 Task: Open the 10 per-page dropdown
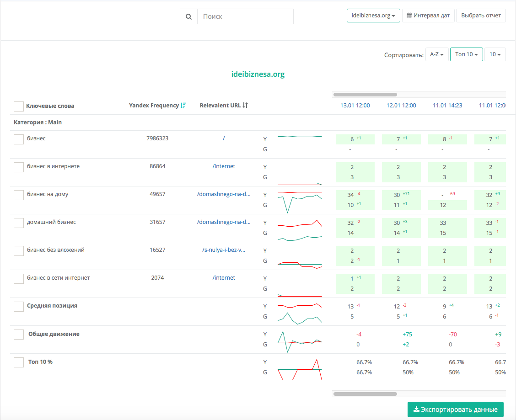tap(495, 54)
